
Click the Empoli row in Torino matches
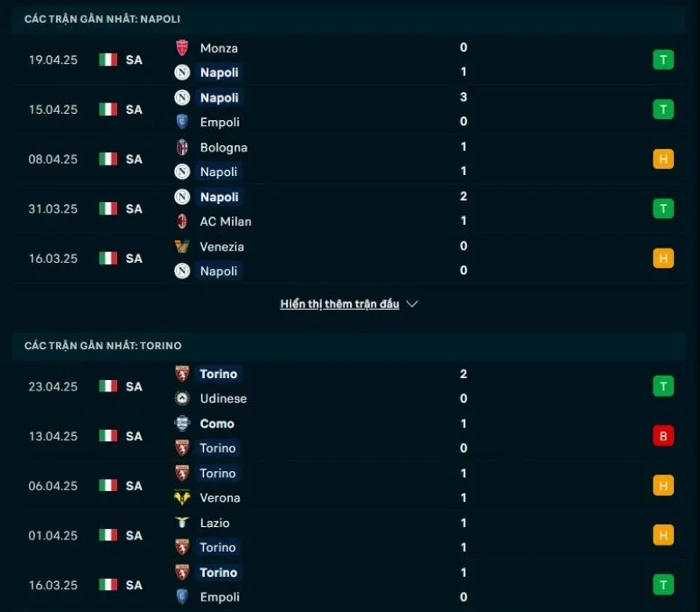pyautogui.click(x=220, y=597)
